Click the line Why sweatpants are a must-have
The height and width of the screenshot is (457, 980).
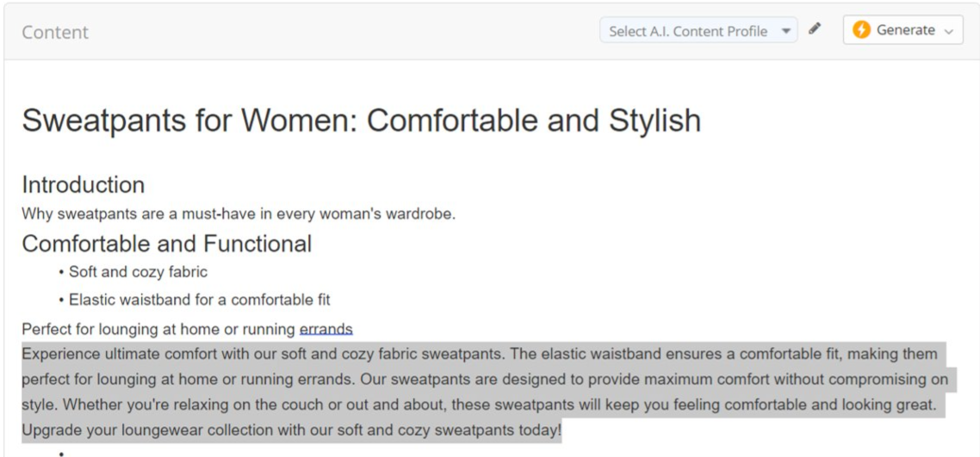(x=239, y=214)
